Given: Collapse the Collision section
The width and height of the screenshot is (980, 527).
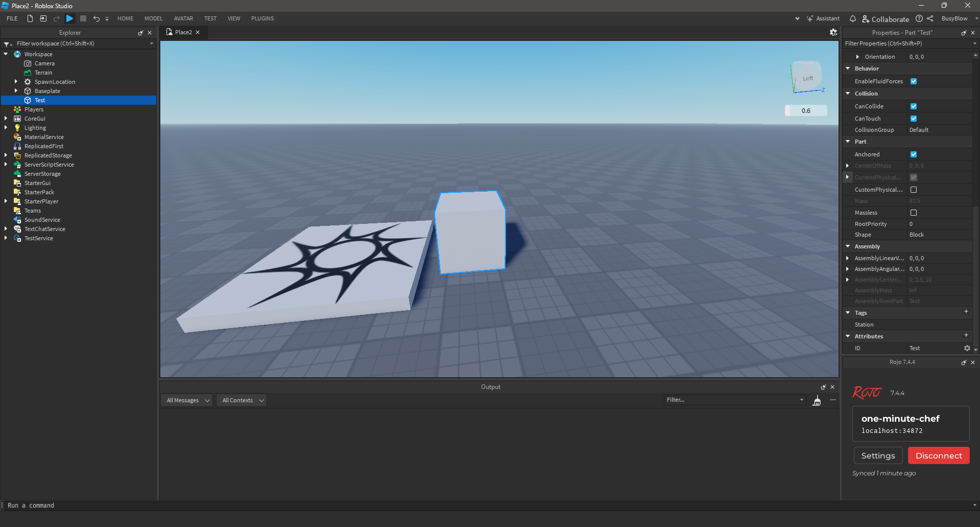Looking at the screenshot, I should pos(848,94).
